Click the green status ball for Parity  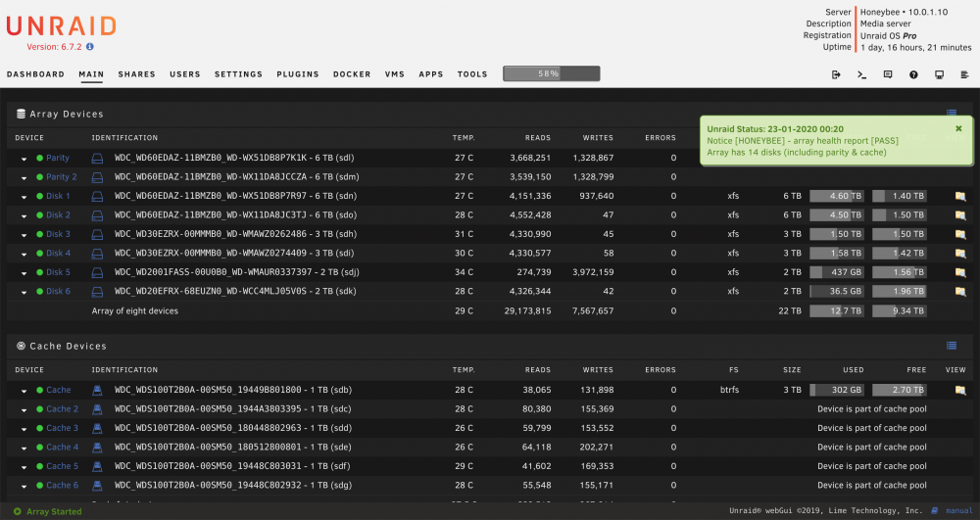39,159
